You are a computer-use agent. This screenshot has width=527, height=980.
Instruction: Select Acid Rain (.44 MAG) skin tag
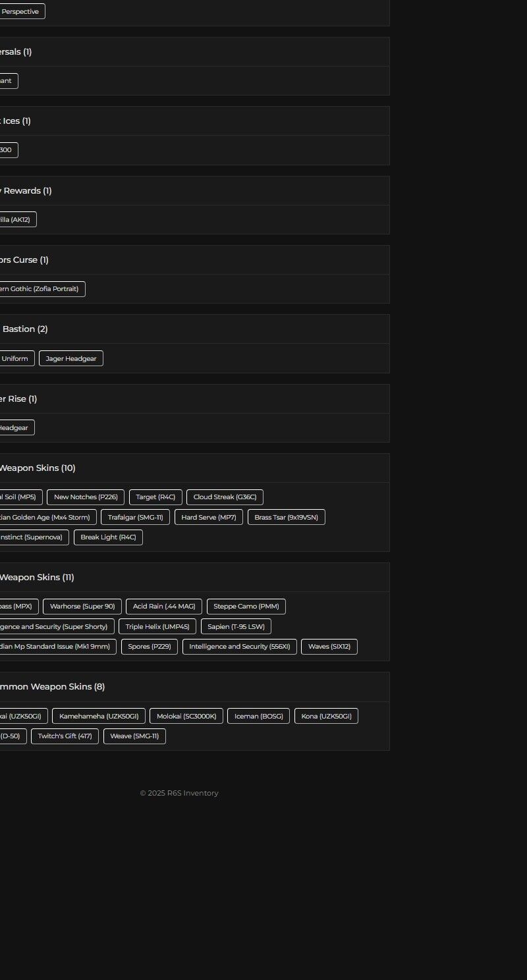(164, 607)
